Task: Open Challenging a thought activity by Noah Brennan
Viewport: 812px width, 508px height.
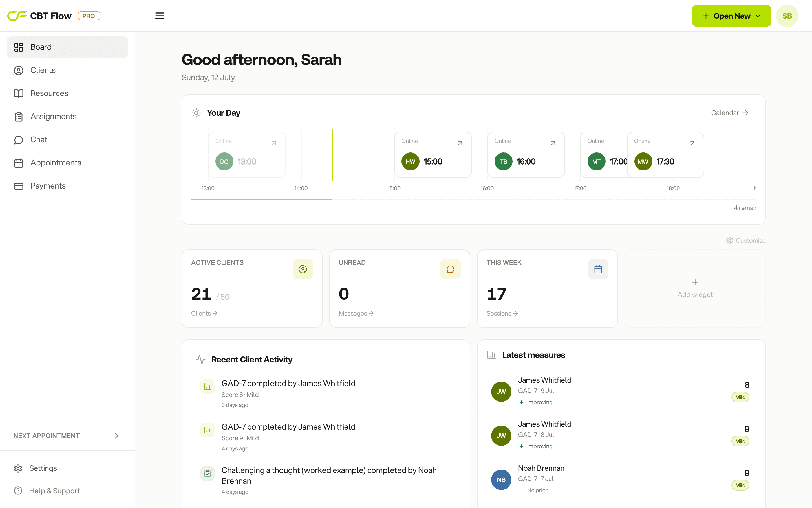Action: pos(325,480)
